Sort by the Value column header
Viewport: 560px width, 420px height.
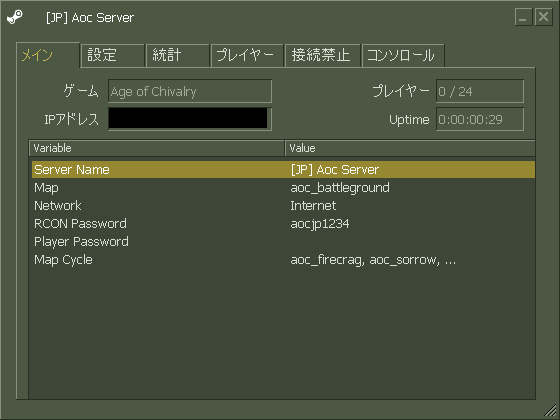click(x=410, y=148)
